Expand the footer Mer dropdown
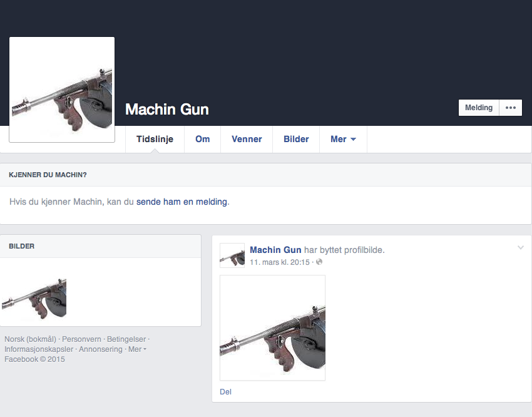This screenshot has height=417, width=532. (137, 349)
